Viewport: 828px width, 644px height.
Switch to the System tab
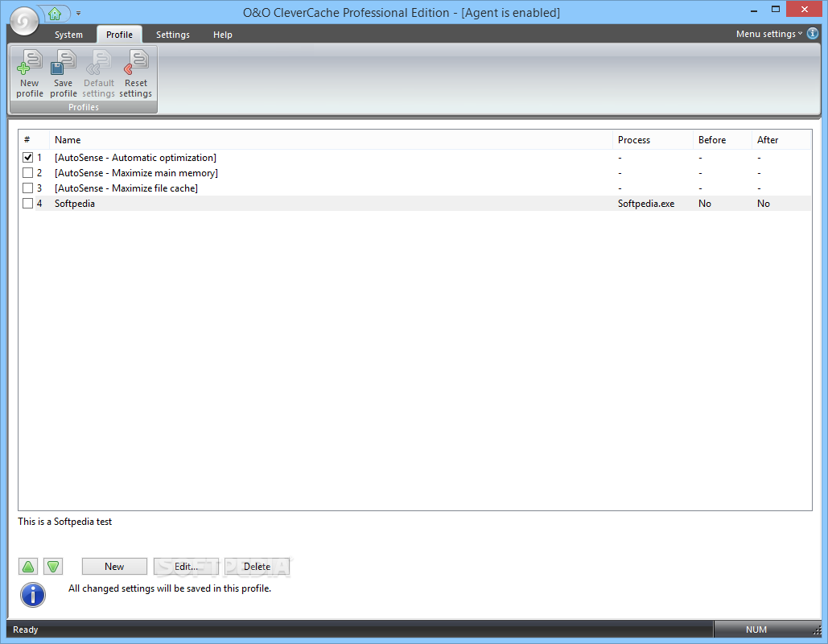click(68, 35)
